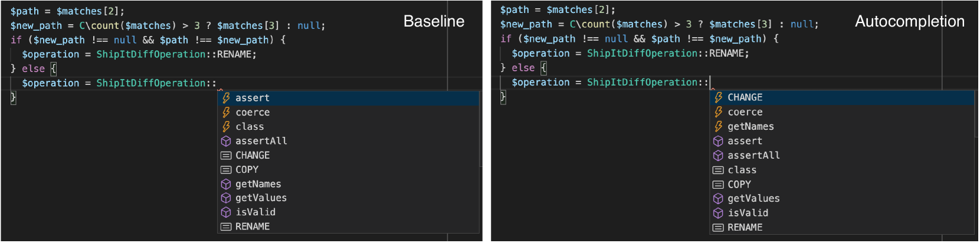Click constant icon beside 'CHANGE' in Baseline list
Image resolution: width=980 pixels, height=243 pixels.
point(226,155)
